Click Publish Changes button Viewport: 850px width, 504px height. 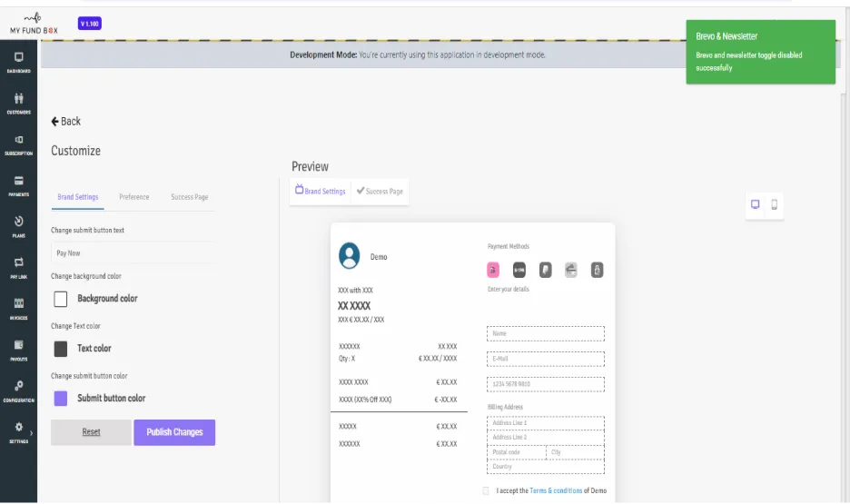(174, 432)
